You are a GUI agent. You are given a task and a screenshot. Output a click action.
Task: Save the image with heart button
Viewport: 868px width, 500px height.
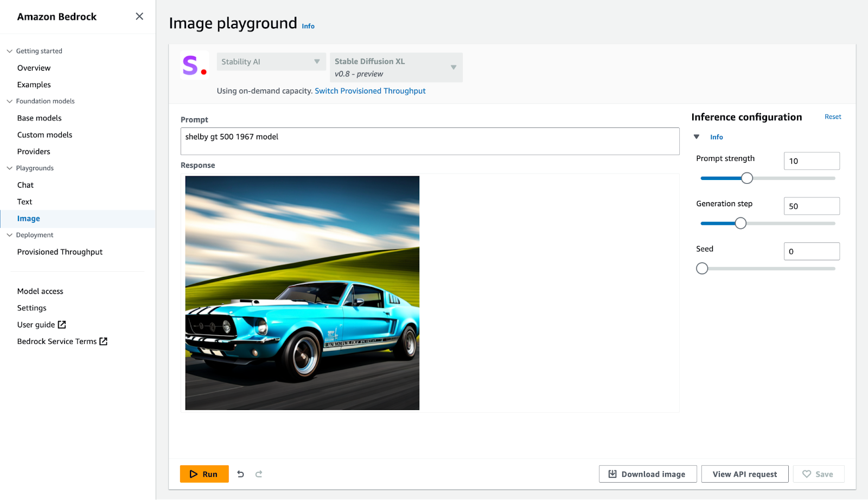(818, 474)
